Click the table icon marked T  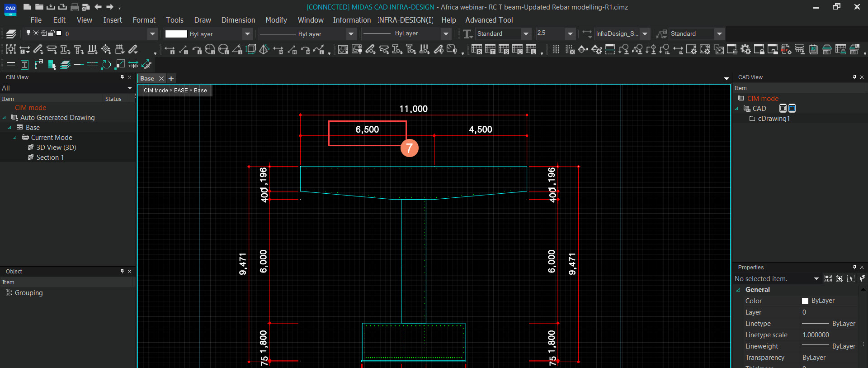pos(490,49)
